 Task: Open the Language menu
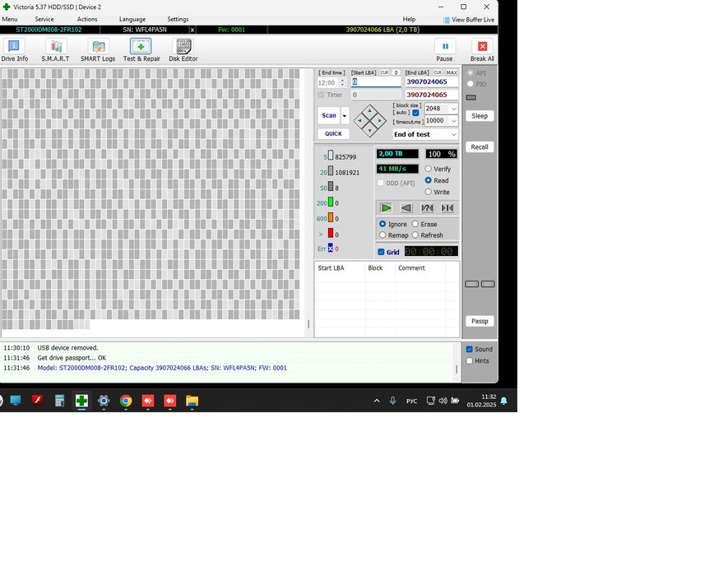tap(132, 19)
